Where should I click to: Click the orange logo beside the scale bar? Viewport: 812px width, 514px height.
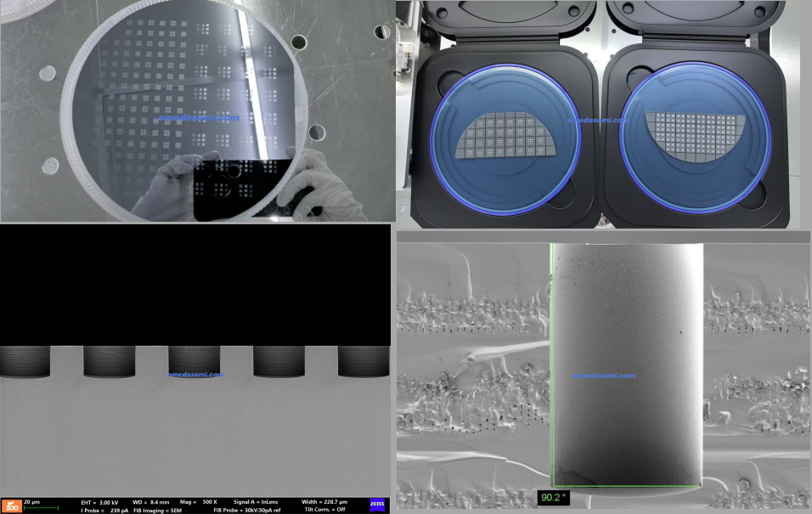pyautogui.click(x=12, y=506)
